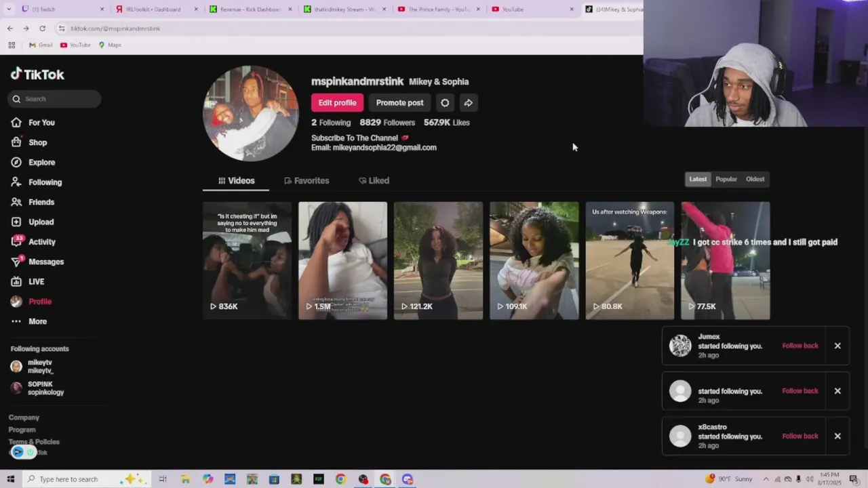The height and width of the screenshot is (488, 868).
Task: Close the Twitch browser tab
Action: click(102, 9)
